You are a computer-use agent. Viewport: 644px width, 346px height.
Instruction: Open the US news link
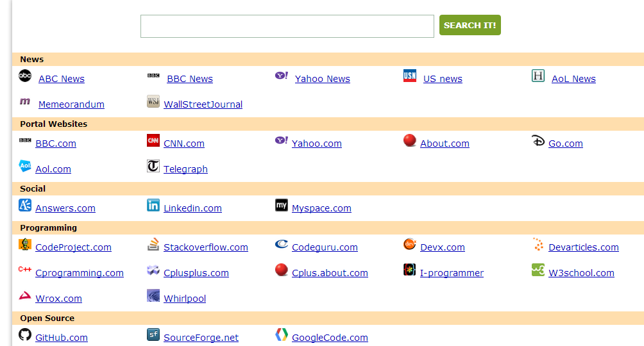pos(443,79)
